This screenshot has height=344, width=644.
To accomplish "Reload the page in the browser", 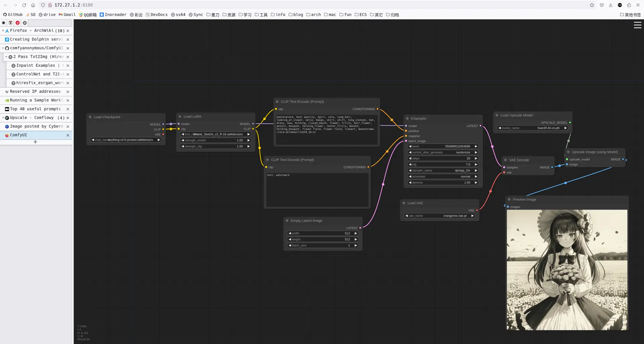I will pos(24,5).
